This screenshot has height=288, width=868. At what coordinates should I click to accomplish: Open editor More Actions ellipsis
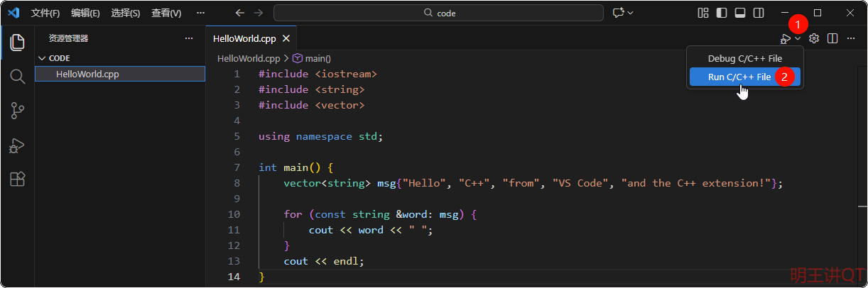pos(851,38)
